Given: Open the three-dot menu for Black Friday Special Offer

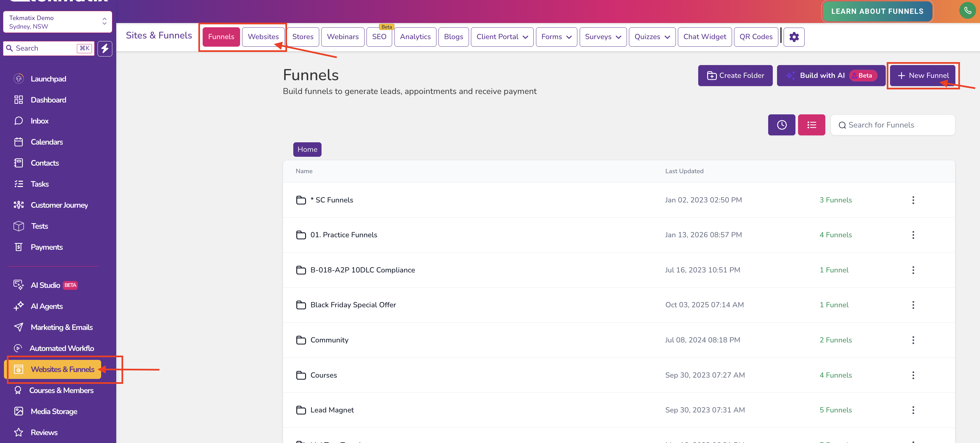Looking at the screenshot, I should coord(913,304).
